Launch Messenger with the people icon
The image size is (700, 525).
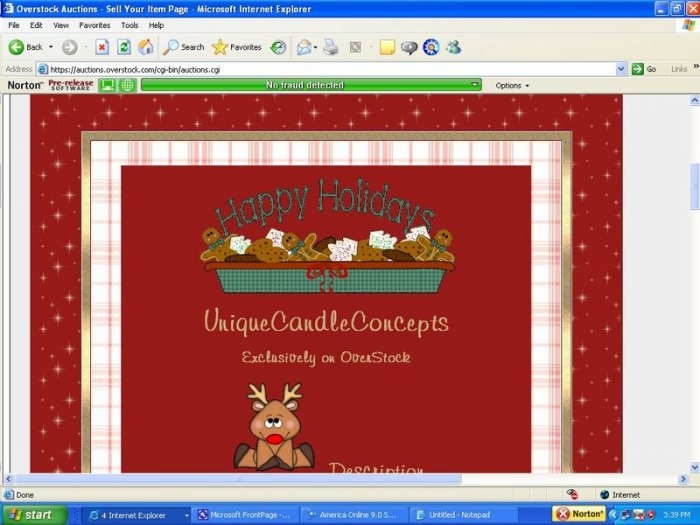click(454, 47)
